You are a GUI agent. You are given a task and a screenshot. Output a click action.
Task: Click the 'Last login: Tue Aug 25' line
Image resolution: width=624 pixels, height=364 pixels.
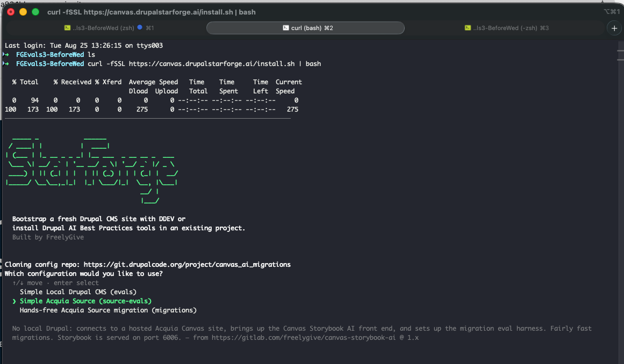click(83, 45)
